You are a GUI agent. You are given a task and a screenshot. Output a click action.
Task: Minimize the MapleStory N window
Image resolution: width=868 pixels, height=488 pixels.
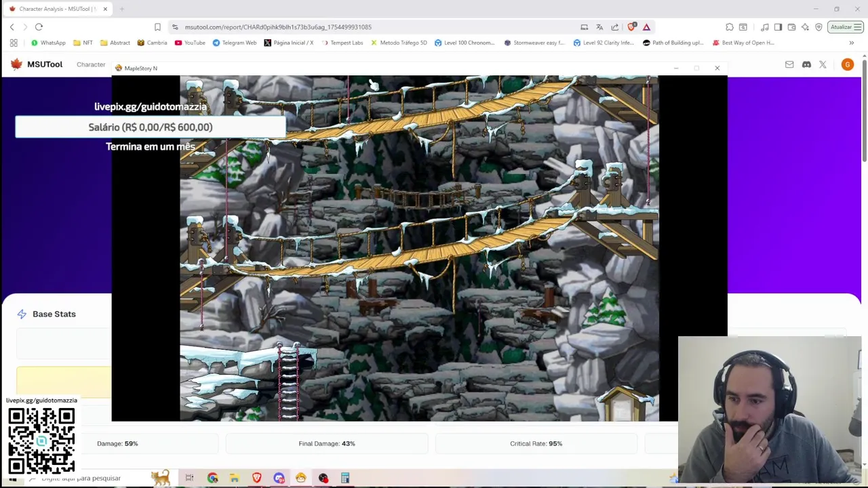tap(675, 68)
